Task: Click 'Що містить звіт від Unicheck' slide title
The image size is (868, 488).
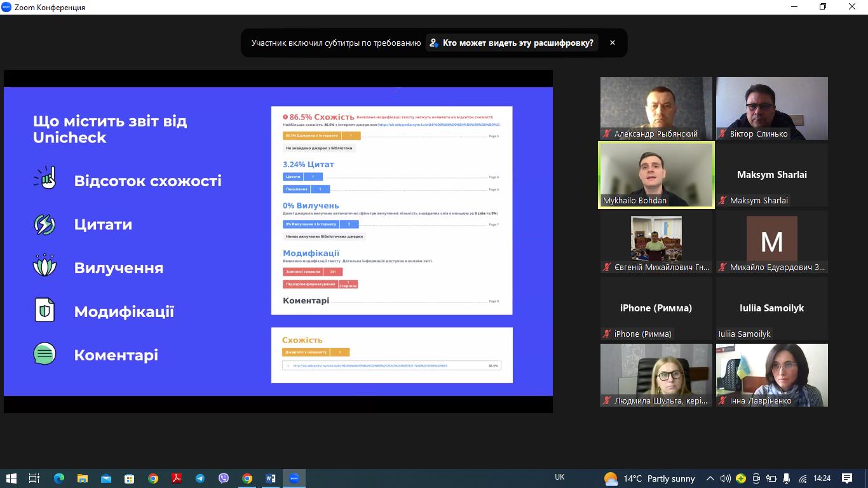Action: click(x=110, y=129)
